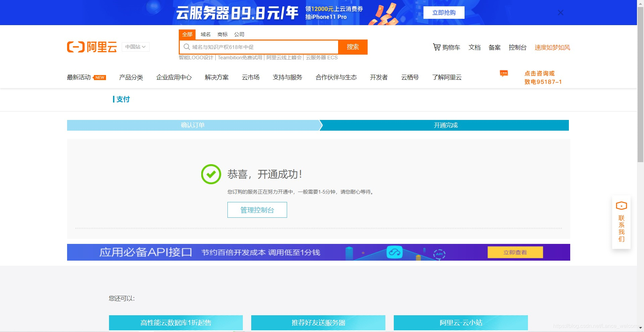The width and height of the screenshot is (644, 332).
Task: Open the 文档 link
Action: pyautogui.click(x=475, y=48)
